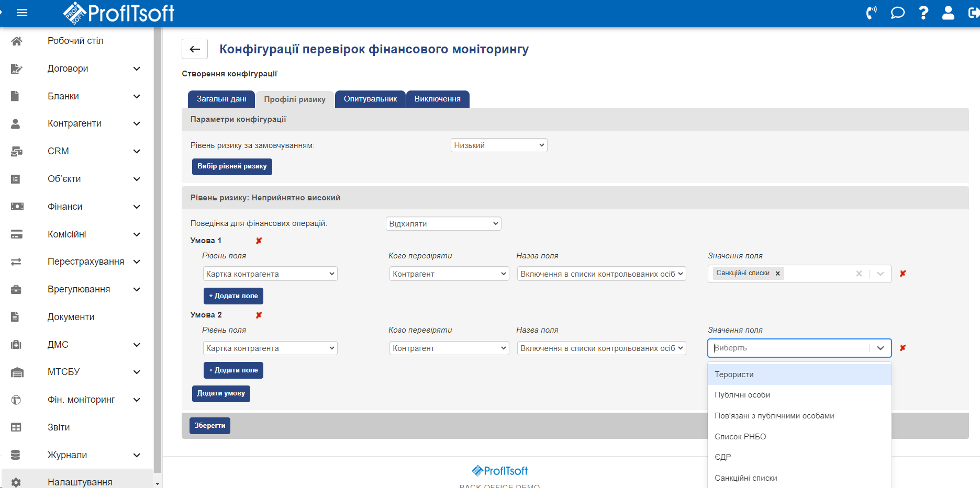Image resolution: width=980 pixels, height=488 pixels.
Task: Switch to the Опитувальник tab
Action: coord(370,99)
